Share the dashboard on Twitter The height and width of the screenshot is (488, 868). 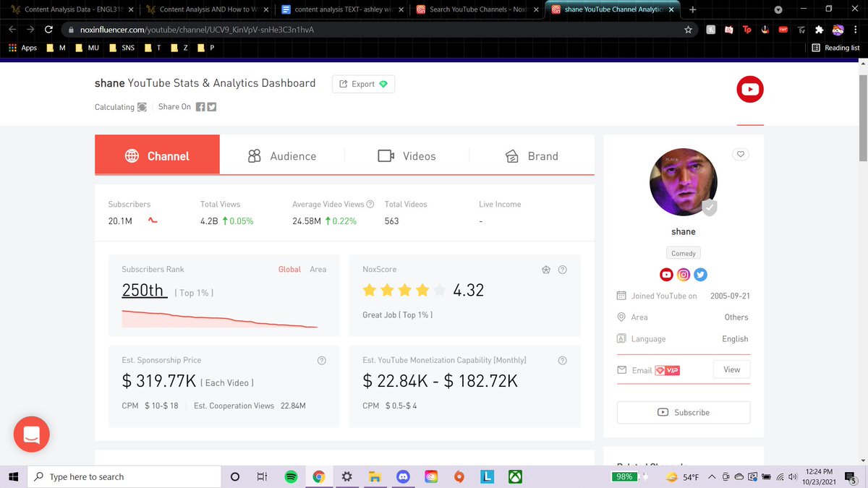click(212, 107)
